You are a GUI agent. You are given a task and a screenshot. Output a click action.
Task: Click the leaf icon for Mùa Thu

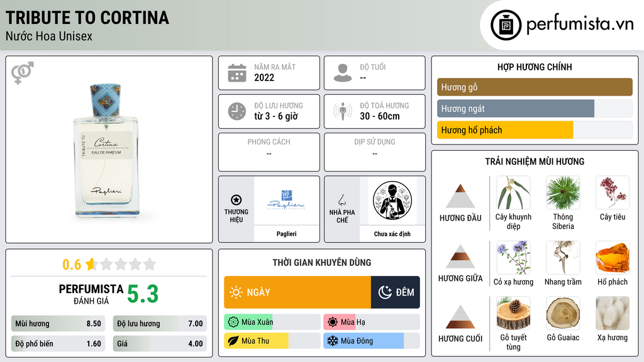tap(233, 341)
